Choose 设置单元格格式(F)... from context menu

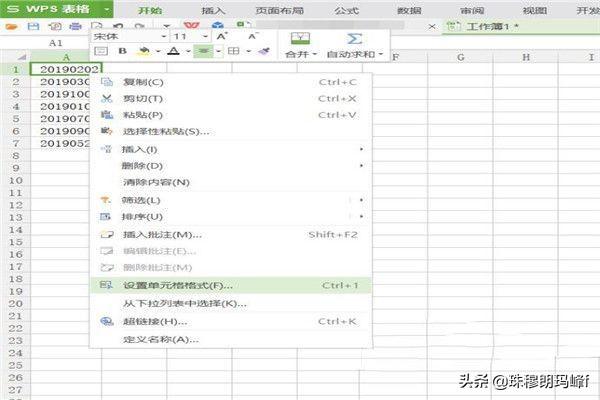coord(231,285)
